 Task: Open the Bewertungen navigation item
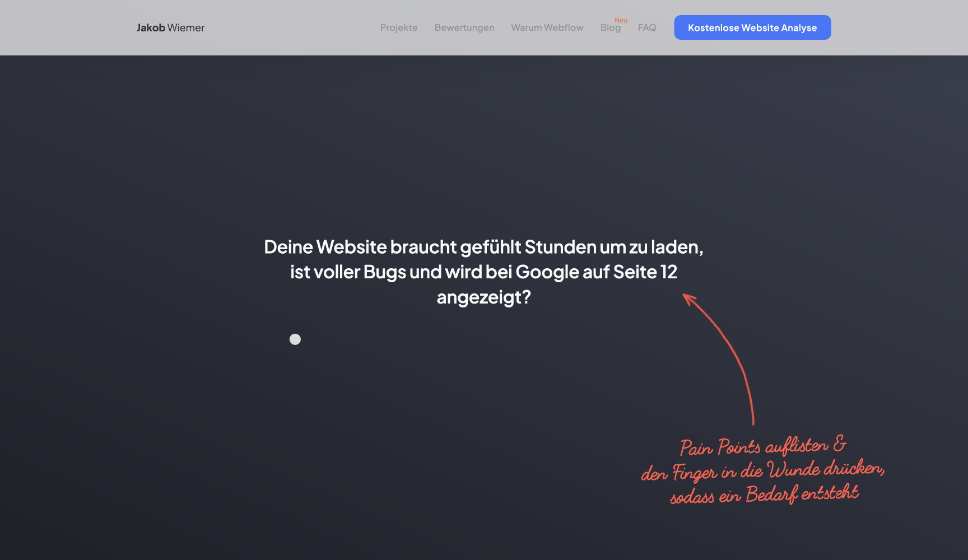(x=464, y=27)
